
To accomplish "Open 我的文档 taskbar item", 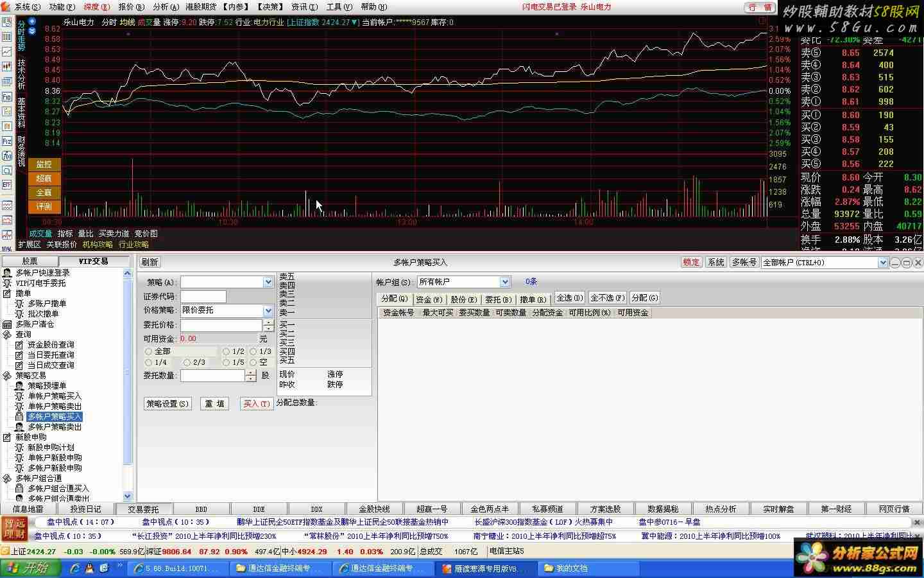I will click(x=588, y=568).
